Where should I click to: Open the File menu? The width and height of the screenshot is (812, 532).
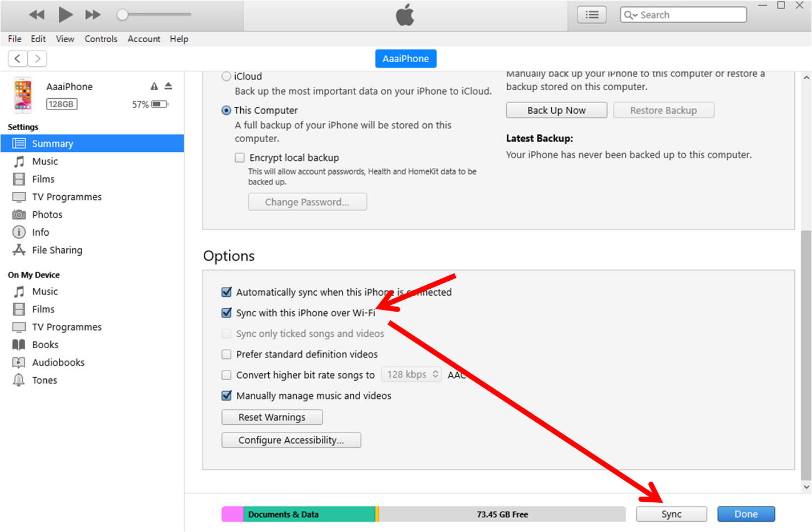tap(15, 39)
